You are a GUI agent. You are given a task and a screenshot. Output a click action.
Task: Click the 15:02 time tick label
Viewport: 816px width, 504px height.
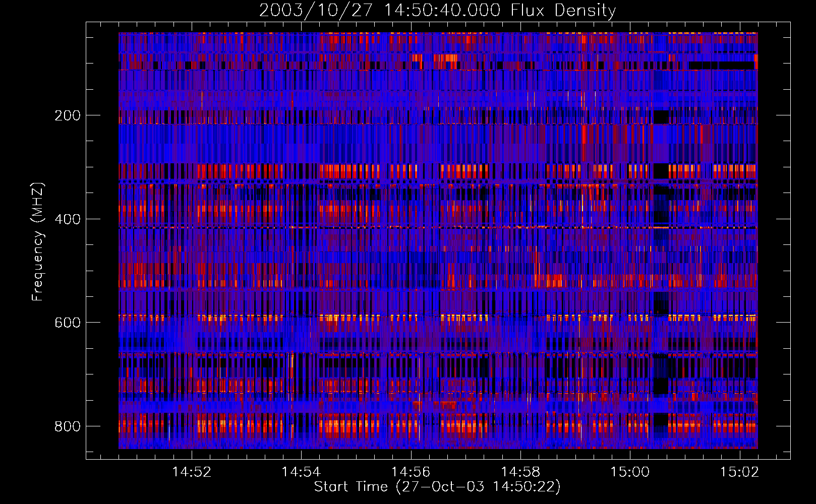(x=739, y=472)
